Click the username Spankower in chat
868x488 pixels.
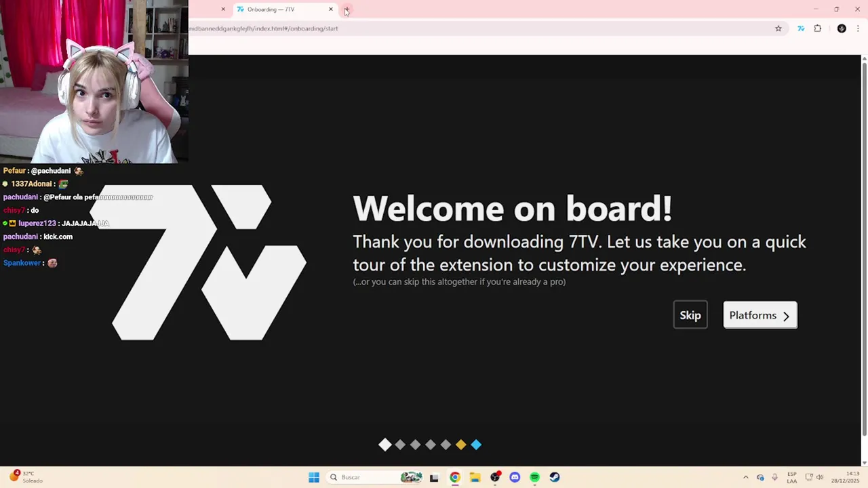tap(22, 263)
